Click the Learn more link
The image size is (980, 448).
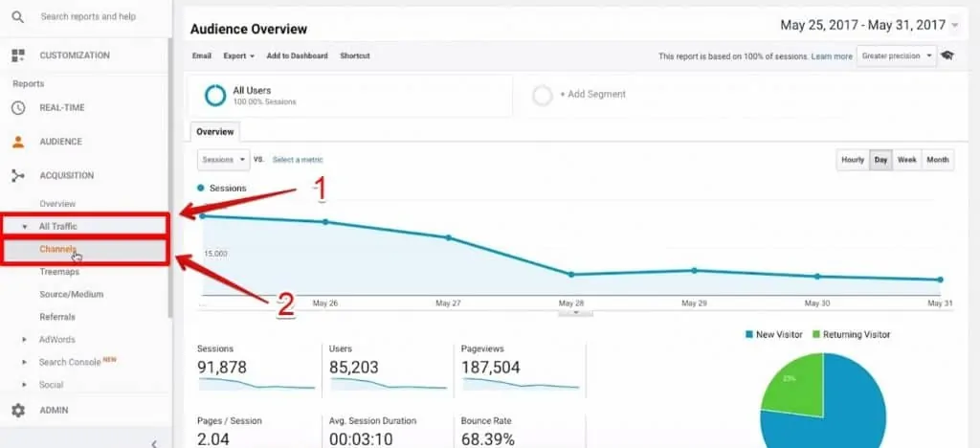click(x=832, y=56)
